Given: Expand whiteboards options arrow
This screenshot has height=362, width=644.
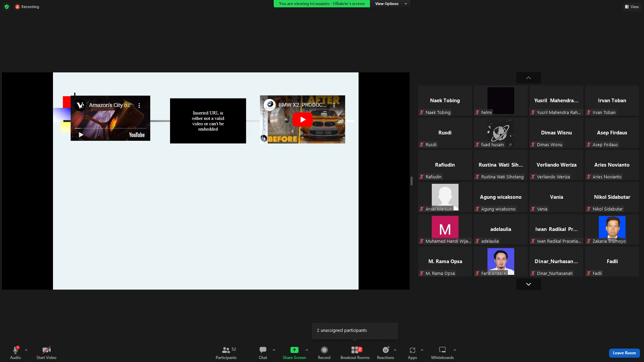Looking at the screenshot, I should [x=455, y=350].
